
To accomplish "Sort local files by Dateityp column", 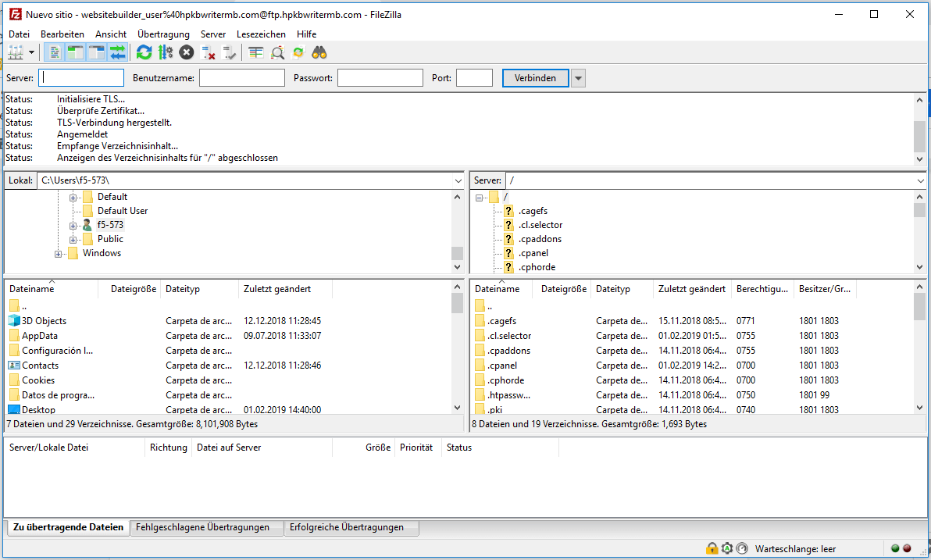I will coord(199,289).
